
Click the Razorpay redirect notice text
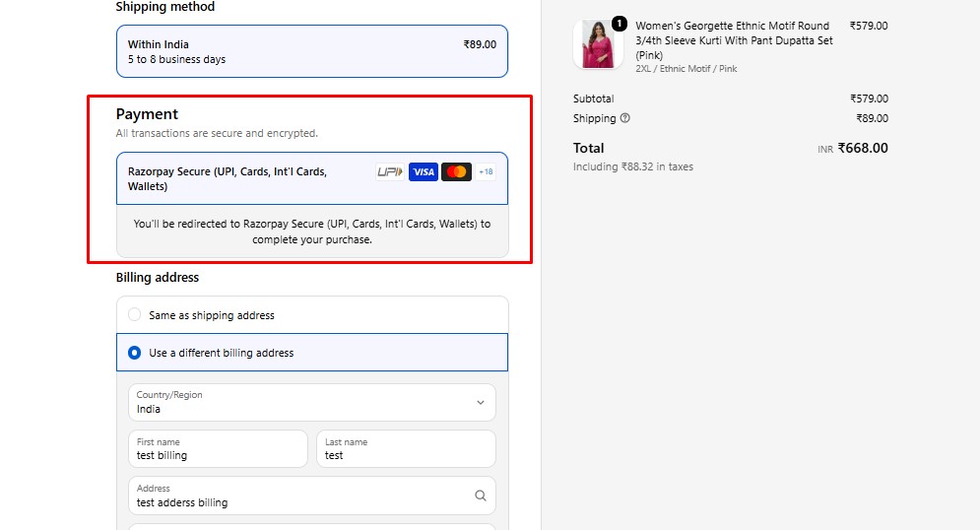312,232
